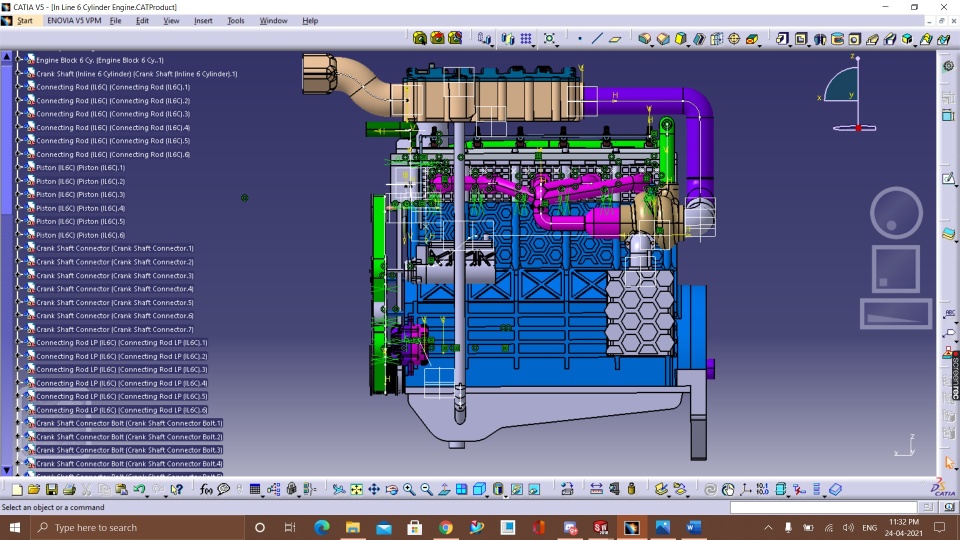Image resolution: width=960 pixels, height=540 pixels.
Task: Click the Print icon
Action: [69, 490]
